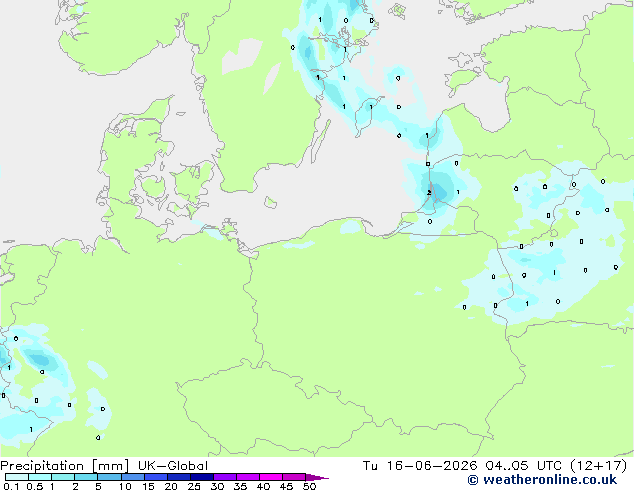Click the '2' precipitation value on the map
Image resolution: width=634 pixels, height=490 pixels.
pyautogui.click(x=429, y=193)
